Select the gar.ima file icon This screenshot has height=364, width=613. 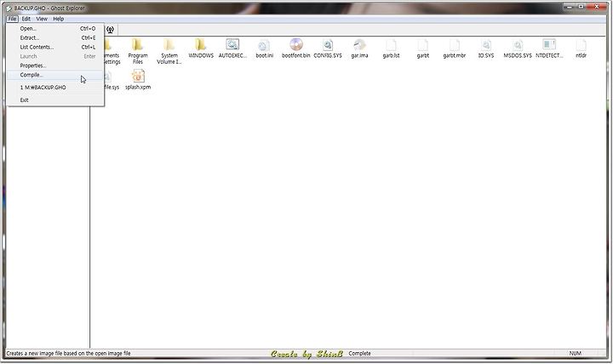359,45
